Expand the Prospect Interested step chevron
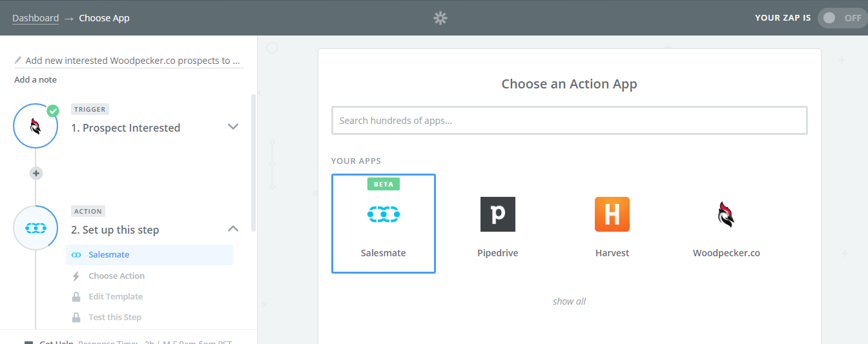The width and height of the screenshot is (868, 344). pos(233,126)
